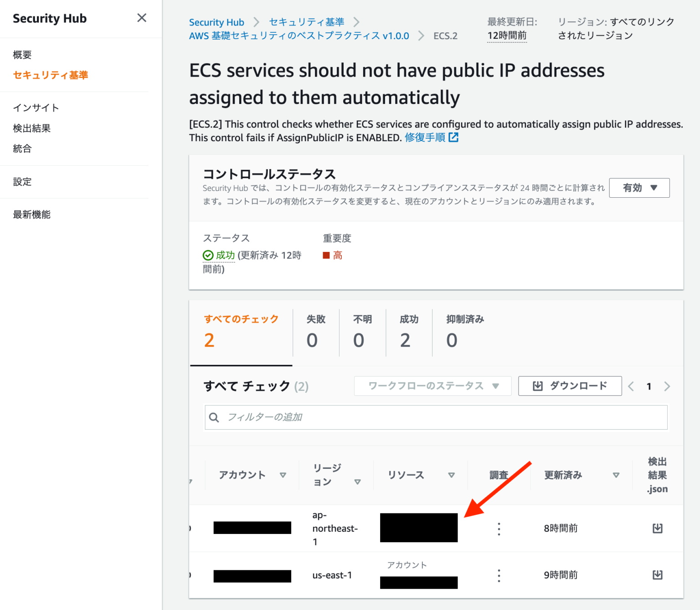Close the Security Hub sidebar with the X icon

[142, 18]
